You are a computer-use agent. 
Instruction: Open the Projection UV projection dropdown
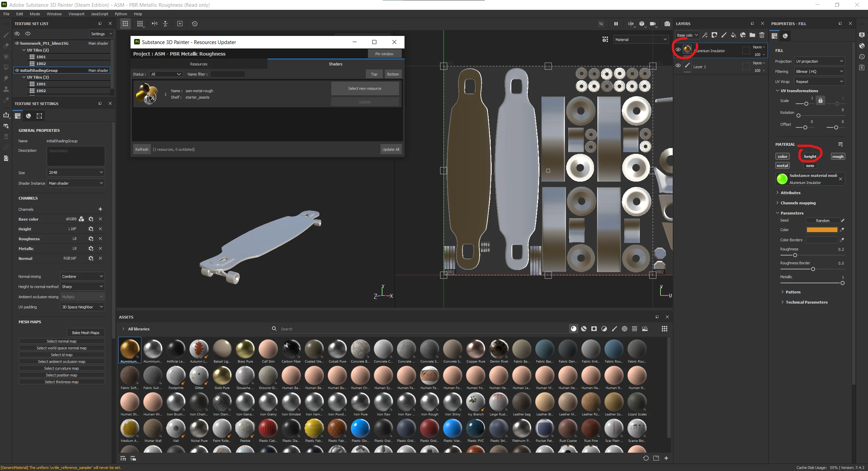click(819, 61)
